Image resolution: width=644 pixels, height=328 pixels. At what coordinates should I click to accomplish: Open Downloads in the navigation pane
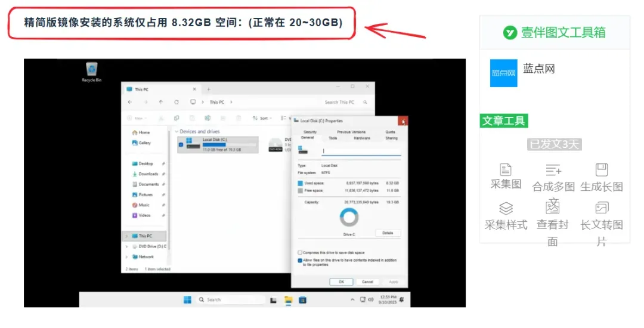pos(146,174)
